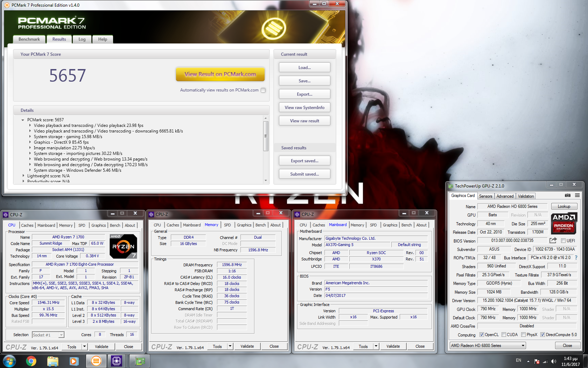Image resolution: width=588 pixels, height=368 pixels.
Task: Click the CPU Name field AMD Ryzen 7 1700
Action: tap(68, 237)
